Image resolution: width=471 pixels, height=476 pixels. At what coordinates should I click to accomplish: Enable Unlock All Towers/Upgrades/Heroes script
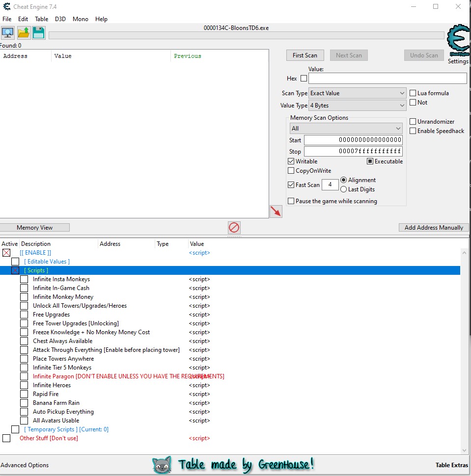click(24, 305)
